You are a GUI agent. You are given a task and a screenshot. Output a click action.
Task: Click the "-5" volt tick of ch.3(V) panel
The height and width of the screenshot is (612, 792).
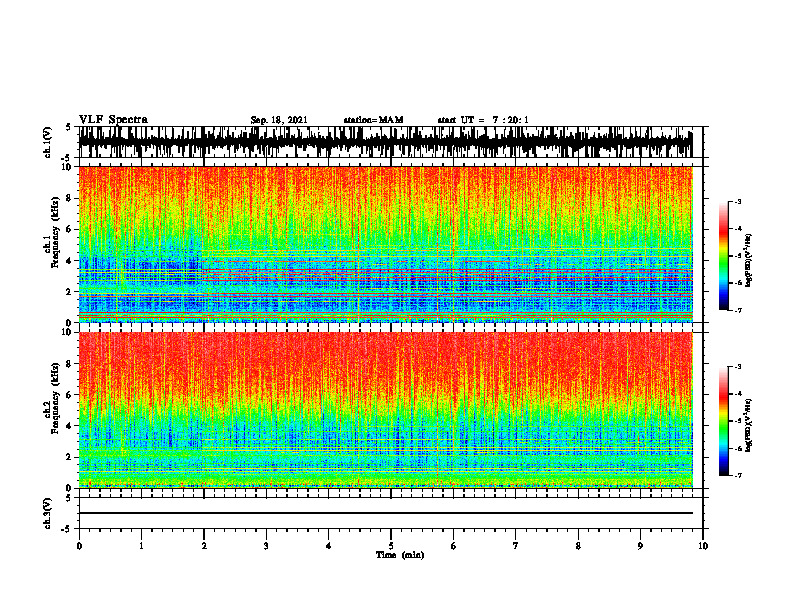click(x=67, y=529)
